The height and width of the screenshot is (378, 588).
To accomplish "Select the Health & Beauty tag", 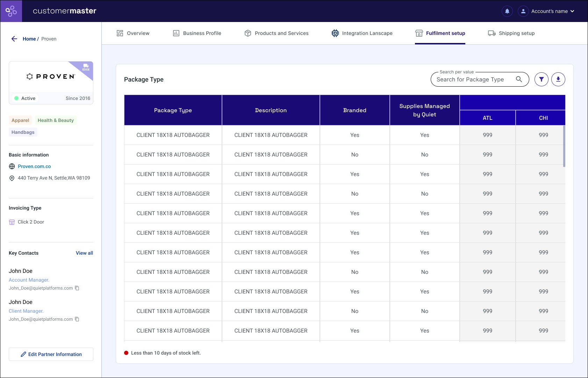I will click(x=56, y=120).
